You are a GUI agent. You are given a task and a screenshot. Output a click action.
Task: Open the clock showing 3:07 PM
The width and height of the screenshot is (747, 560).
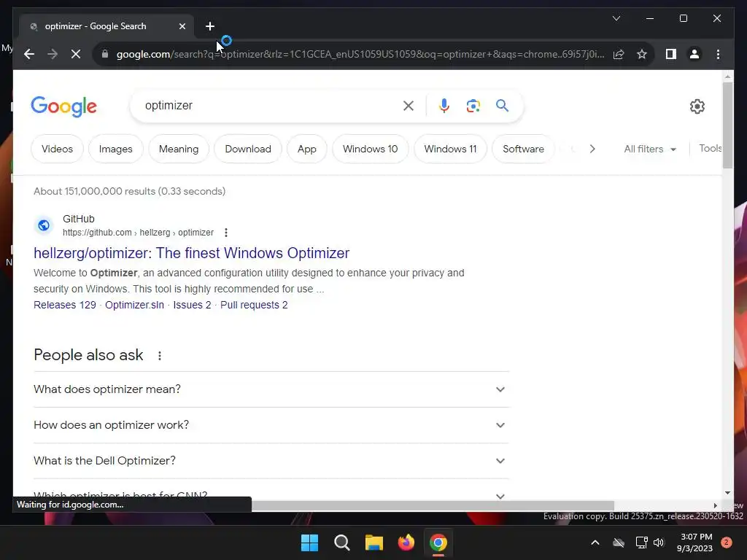[694, 542]
